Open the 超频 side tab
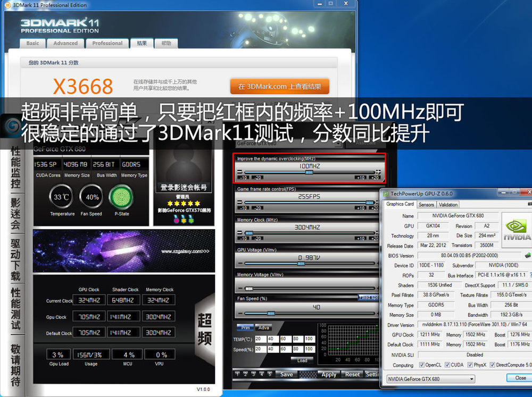 (x=205, y=329)
